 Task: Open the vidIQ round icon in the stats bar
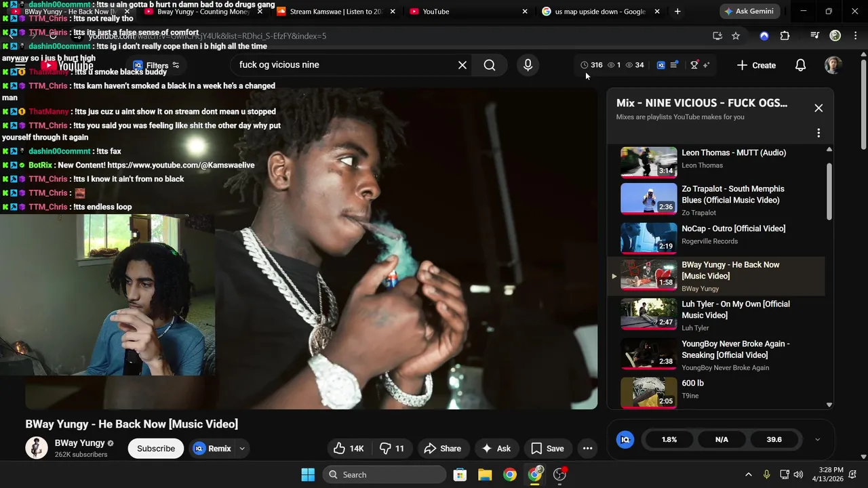(625, 439)
